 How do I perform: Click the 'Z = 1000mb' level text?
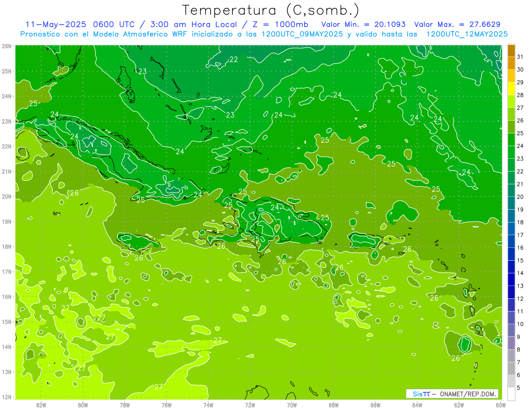(280, 24)
